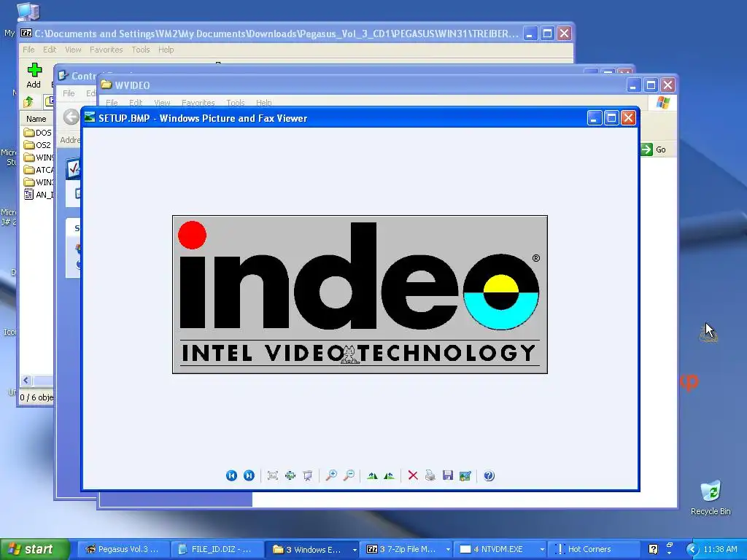Click the Actual Size icon in the viewer toolbar
This screenshot has height=560, width=747.
273,475
